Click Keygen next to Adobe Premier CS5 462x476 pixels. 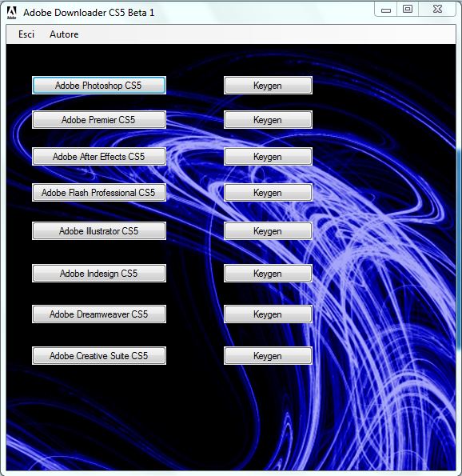point(268,120)
